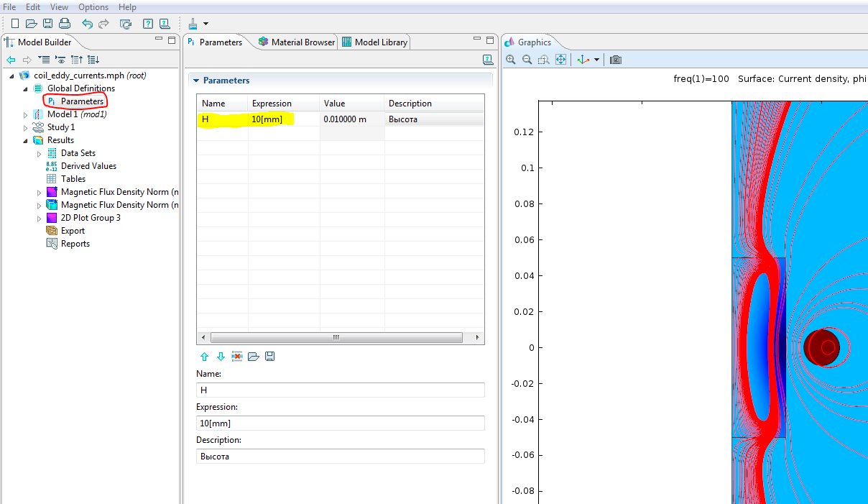This screenshot has height=504, width=868.
Task: Take snapshot with camera icon
Action: (616, 60)
